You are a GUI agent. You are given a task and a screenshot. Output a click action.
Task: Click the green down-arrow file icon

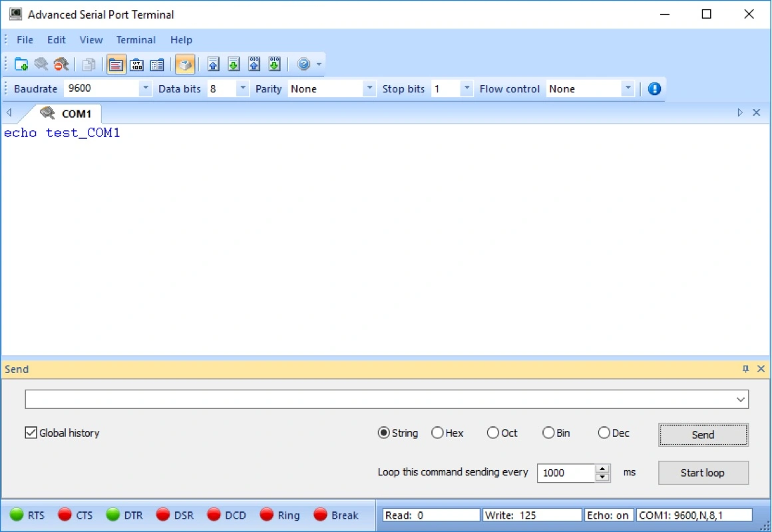(x=234, y=65)
